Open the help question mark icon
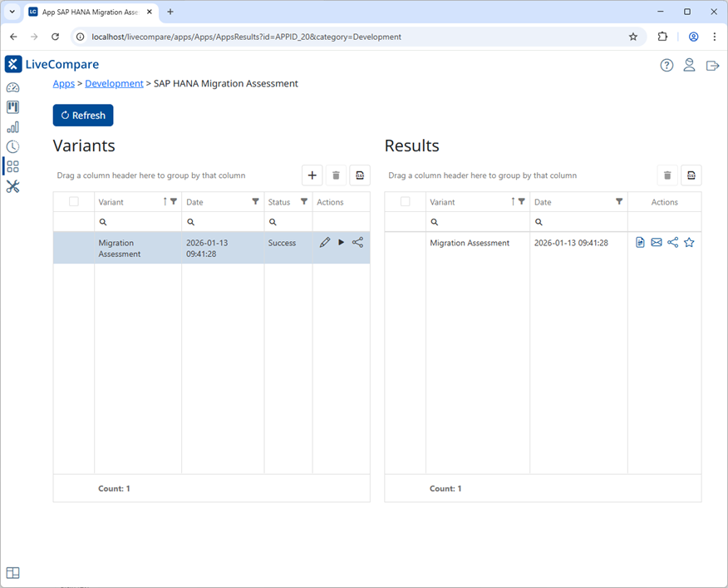The image size is (728, 588). click(x=667, y=66)
